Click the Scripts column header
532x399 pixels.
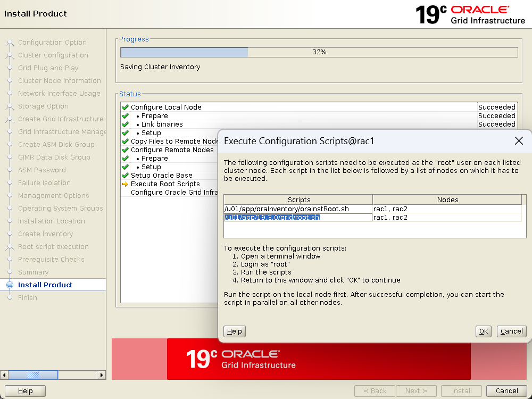pyautogui.click(x=298, y=200)
